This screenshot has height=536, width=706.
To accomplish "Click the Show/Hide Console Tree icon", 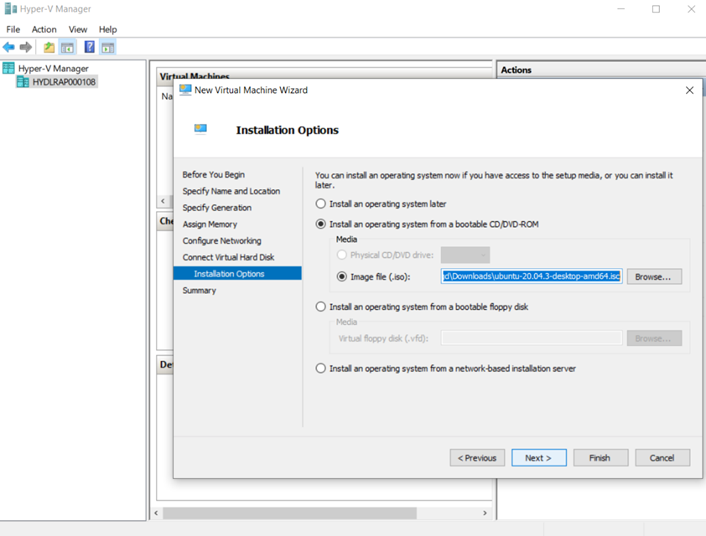I will click(x=68, y=47).
